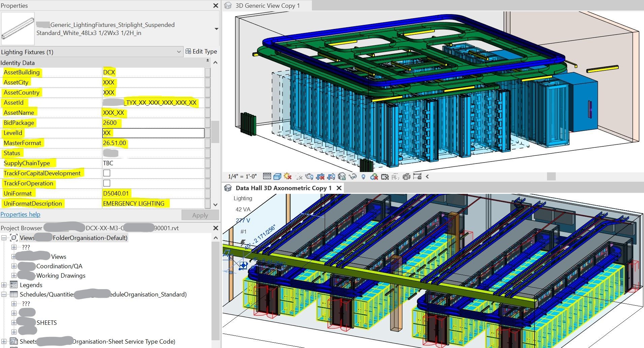Viewport: 644px width, 348px height.
Task: Open the Unlocked 3D View house icon
Action: 342,176
